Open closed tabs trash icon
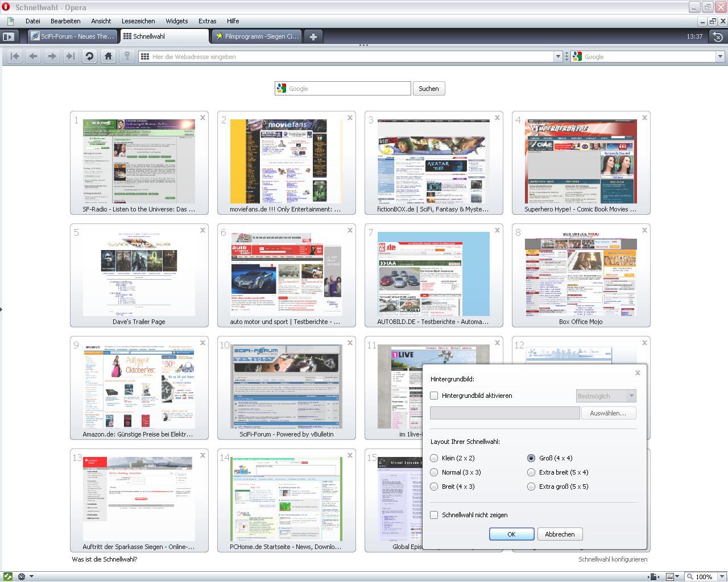This screenshot has height=582, width=728. pyautogui.click(x=718, y=36)
